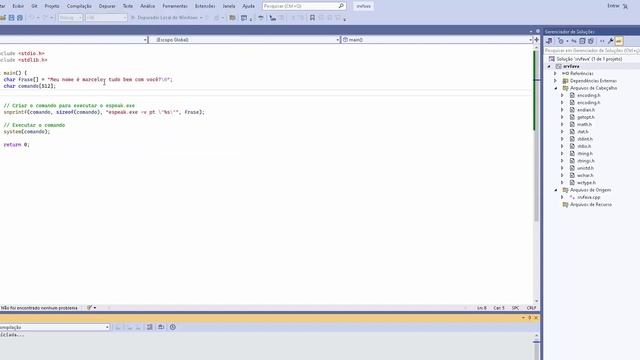Image resolution: width=640 pixels, height=360 pixels.
Task: Click the editor vertical scrollbar
Action: pos(537,173)
